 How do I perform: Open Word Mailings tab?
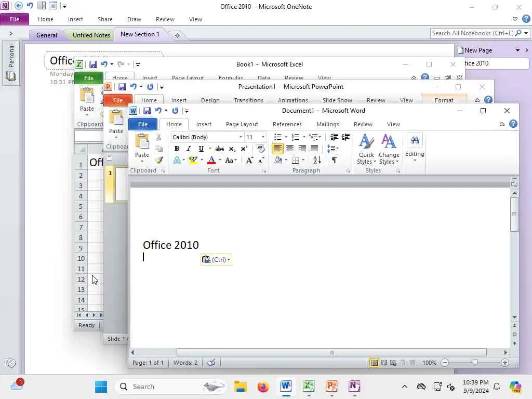click(328, 124)
